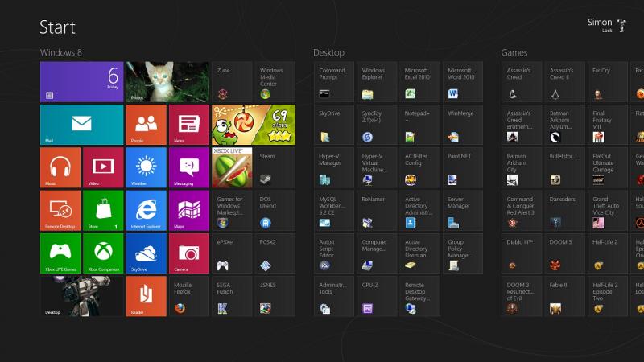This screenshot has height=362, width=644.
Task: Open the Notepad++ tile
Action: (419, 125)
